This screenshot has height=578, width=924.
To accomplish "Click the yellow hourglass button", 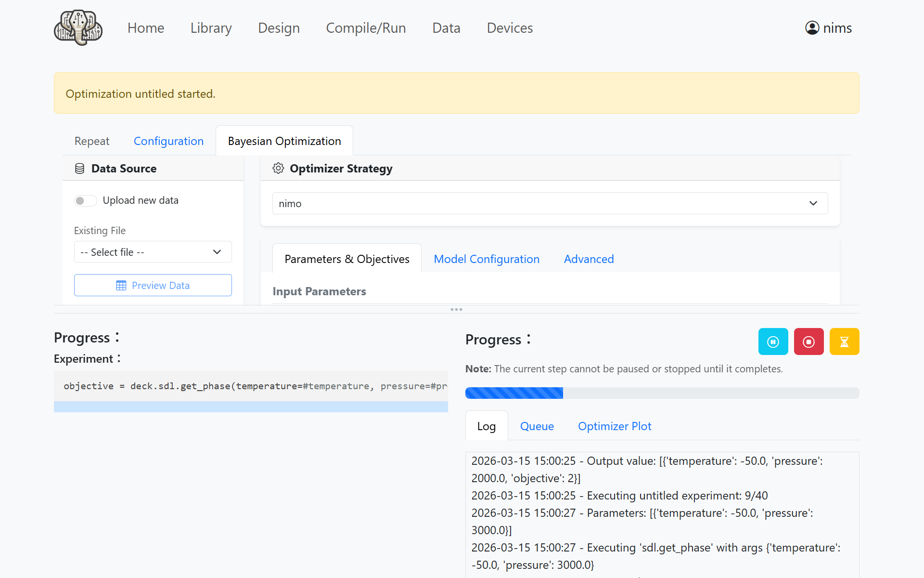I will (844, 342).
